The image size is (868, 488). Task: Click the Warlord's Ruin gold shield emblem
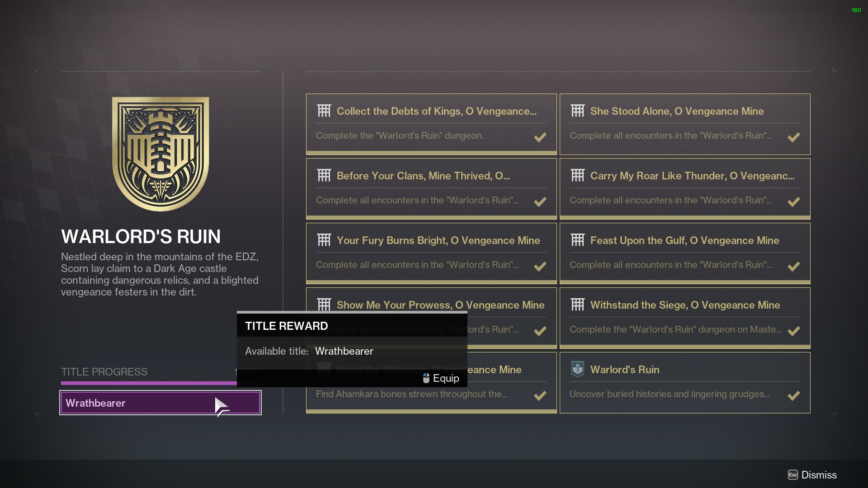160,154
